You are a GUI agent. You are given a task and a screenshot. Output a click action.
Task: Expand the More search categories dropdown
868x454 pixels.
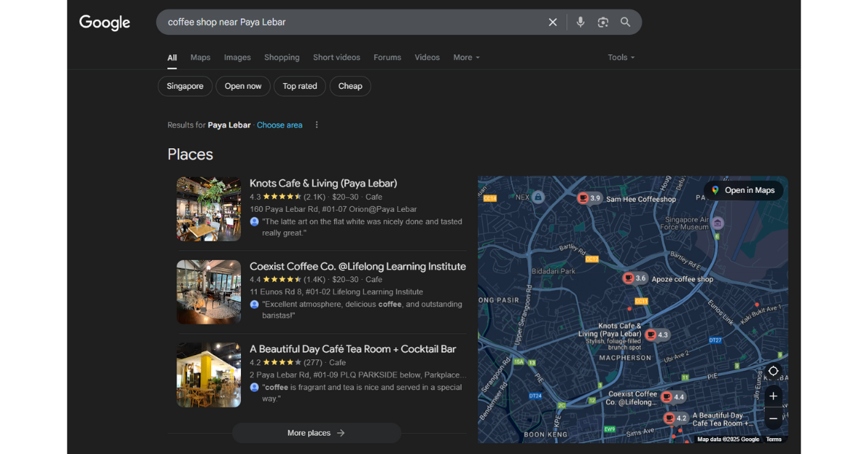coord(466,57)
